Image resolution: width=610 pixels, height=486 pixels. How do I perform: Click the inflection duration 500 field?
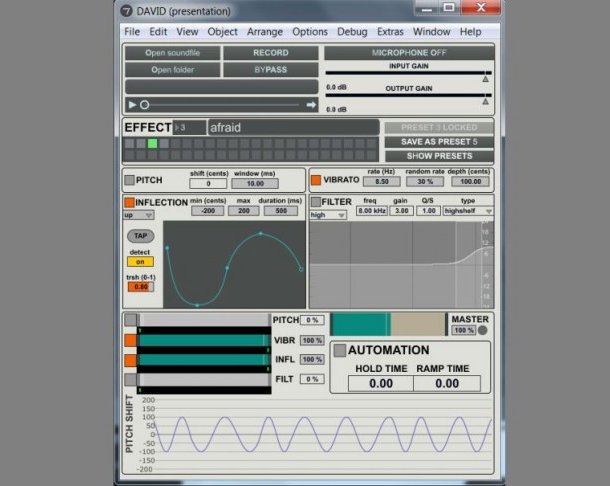pyautogui.click(x=281, y=211)
